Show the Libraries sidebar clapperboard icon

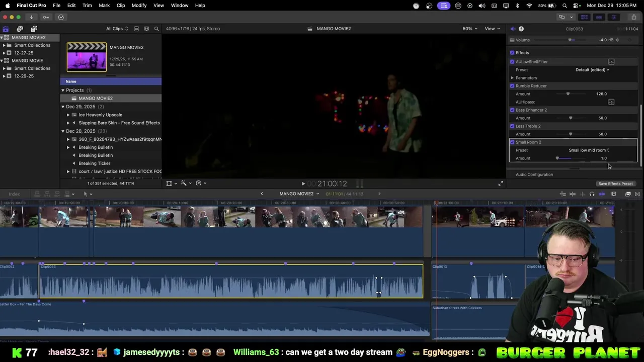[6, 29]
